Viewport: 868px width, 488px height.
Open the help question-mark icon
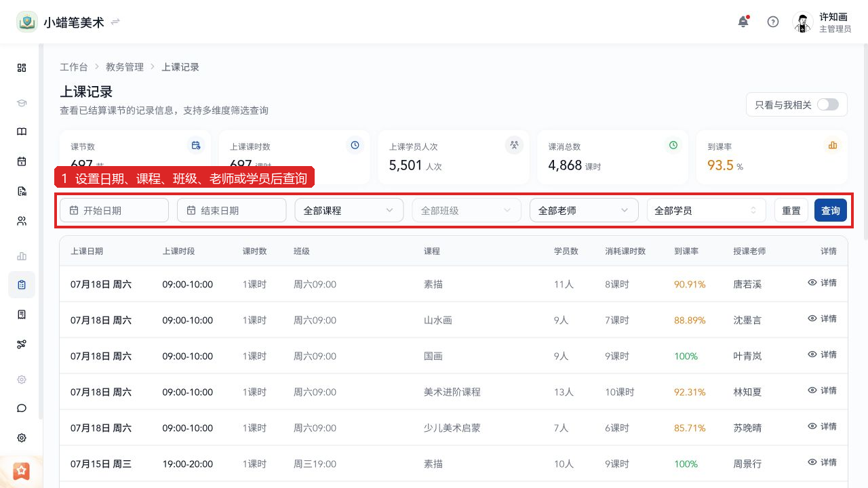click(773, 22)
